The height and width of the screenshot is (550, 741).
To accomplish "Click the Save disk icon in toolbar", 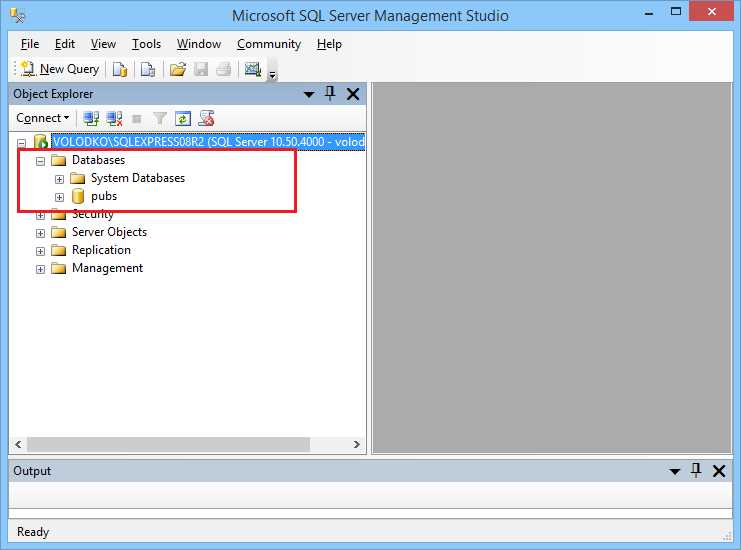I will click(x=201, y=69).
